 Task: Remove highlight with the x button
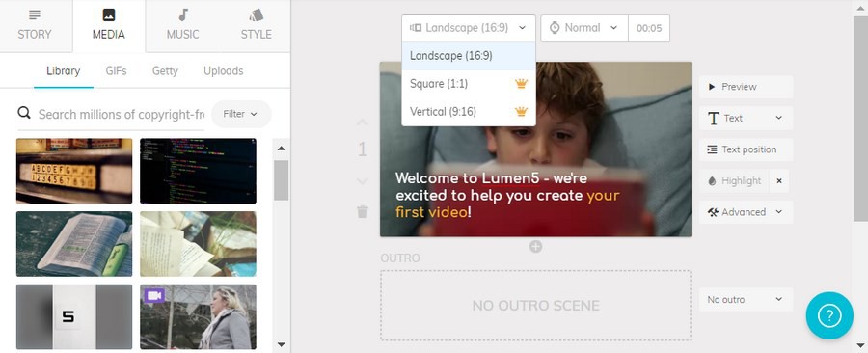(779, 181)
